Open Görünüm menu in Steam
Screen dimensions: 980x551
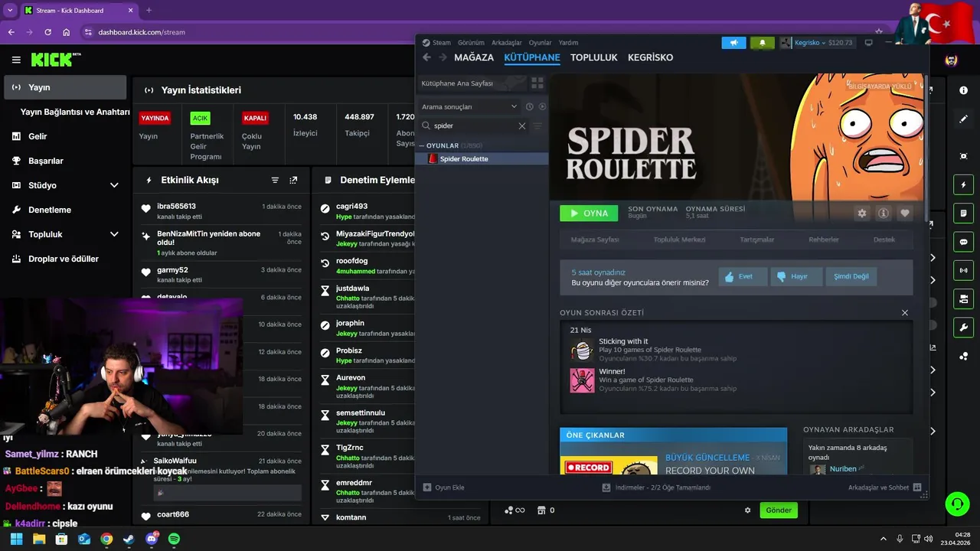(x=471, y=43)
